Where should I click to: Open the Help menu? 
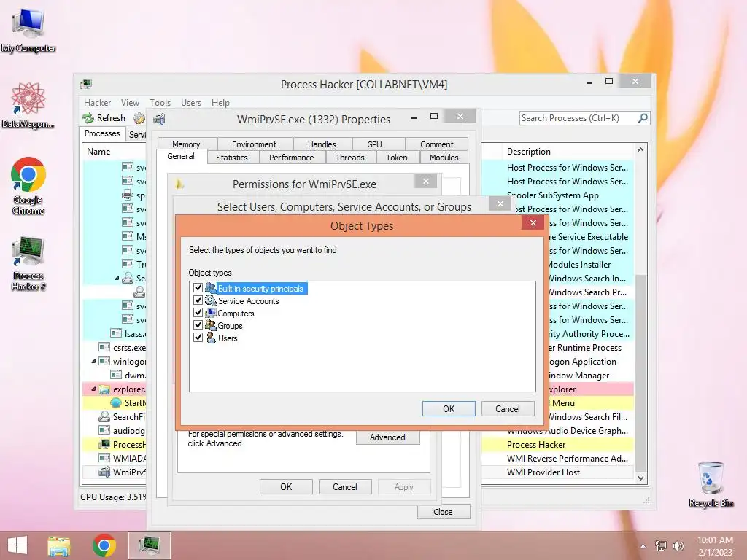tap(220, 102)
